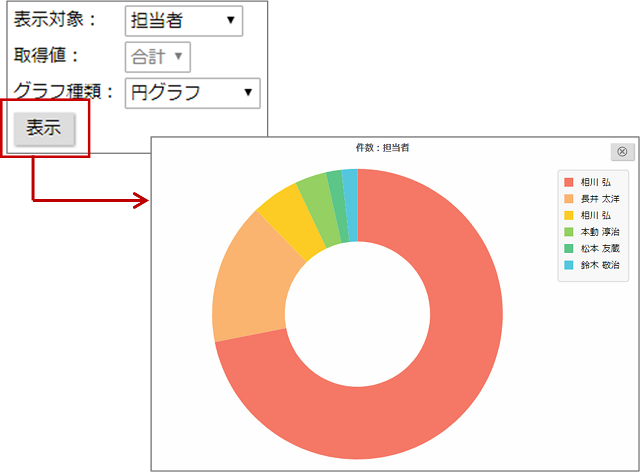
Task: Open the 取得値 dropdown showing 合計
Action: tap(158, 57)
